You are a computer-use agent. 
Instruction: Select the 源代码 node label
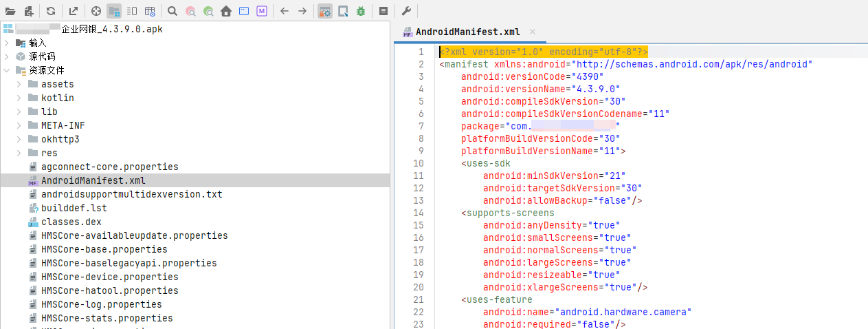click(42, 56)
